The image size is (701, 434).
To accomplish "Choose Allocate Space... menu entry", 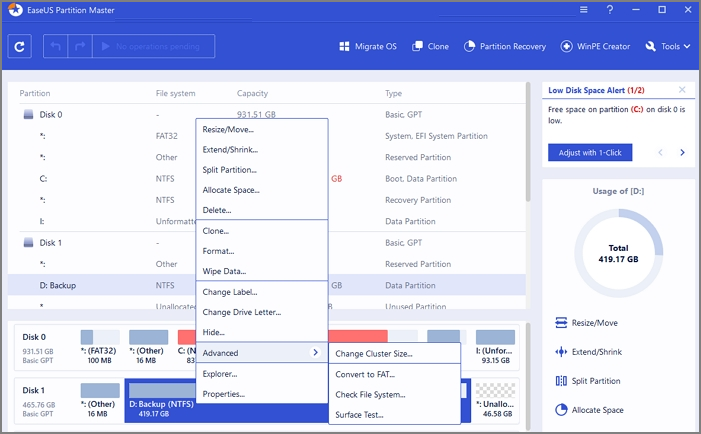I will [x=262, y=190].
